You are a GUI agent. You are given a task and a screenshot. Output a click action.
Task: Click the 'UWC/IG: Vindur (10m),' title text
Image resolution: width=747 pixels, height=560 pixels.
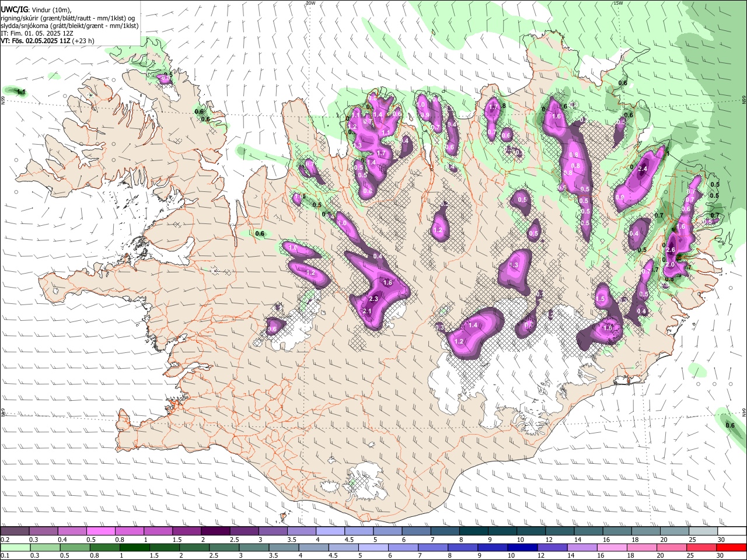(36, 10)
